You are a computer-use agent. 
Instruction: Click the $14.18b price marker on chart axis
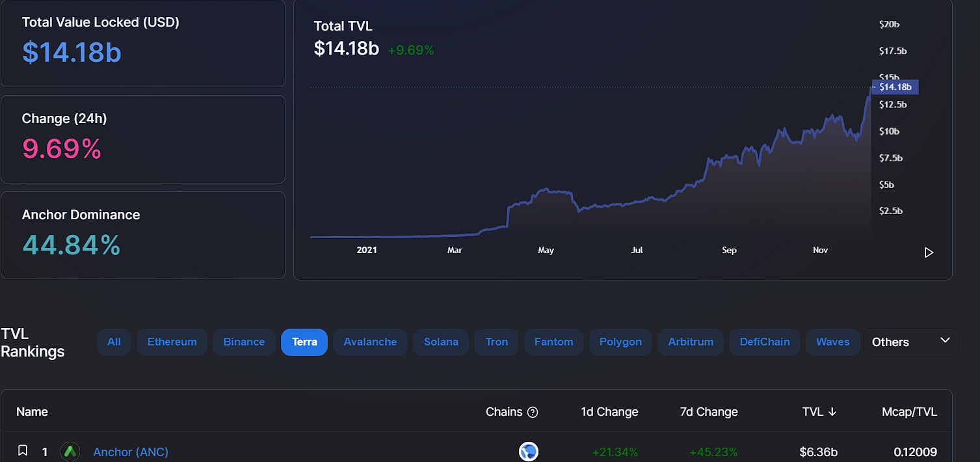pos(895,87)
